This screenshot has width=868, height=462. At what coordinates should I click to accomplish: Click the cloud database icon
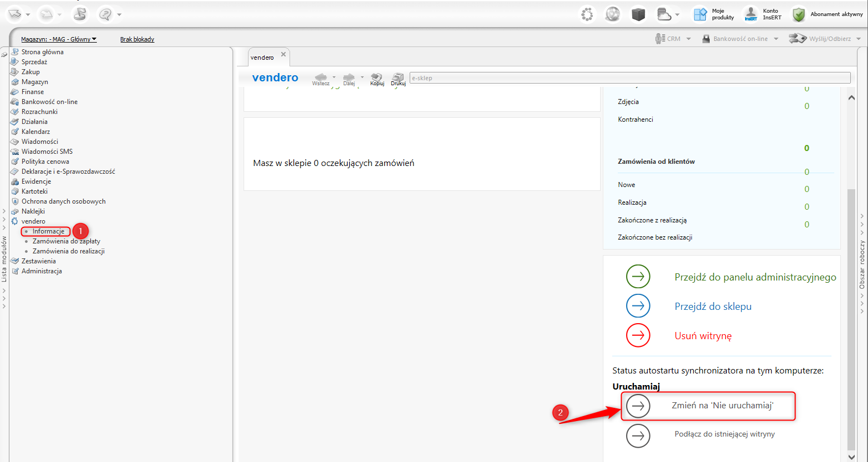(664, 14)
